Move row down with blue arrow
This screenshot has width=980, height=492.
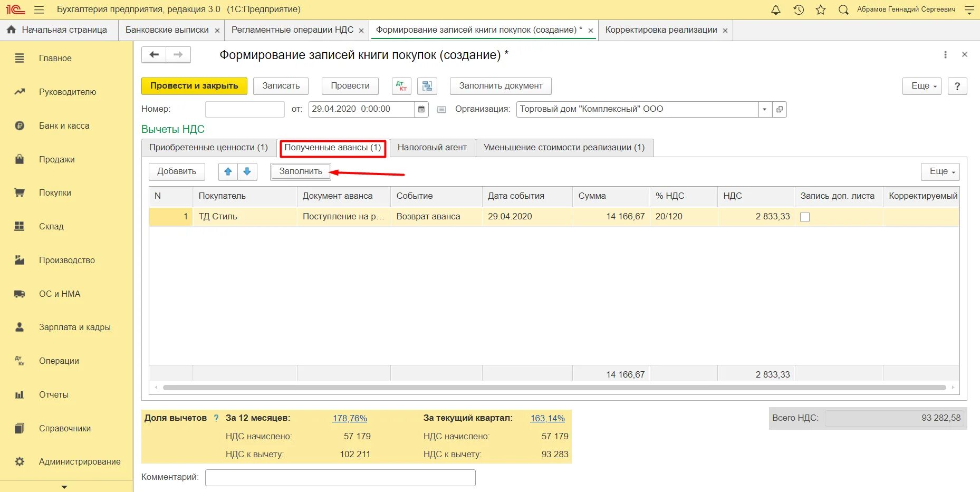click(247, 171)
